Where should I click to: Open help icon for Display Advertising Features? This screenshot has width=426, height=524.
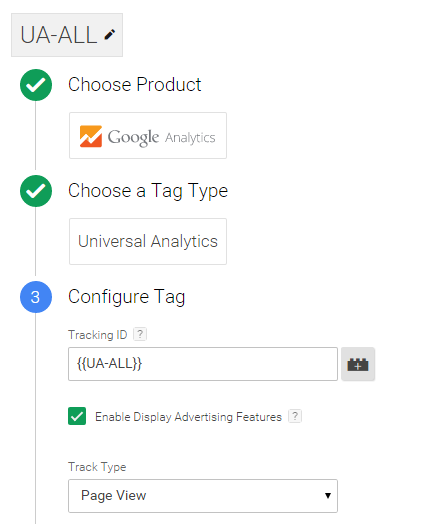click(295, 416)
